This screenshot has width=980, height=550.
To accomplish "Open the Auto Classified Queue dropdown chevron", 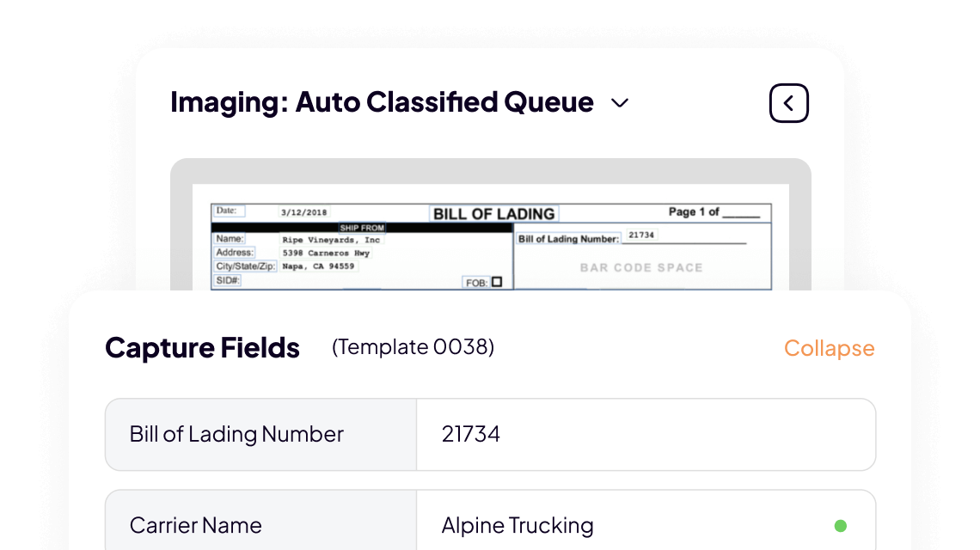I will point(620,104).
